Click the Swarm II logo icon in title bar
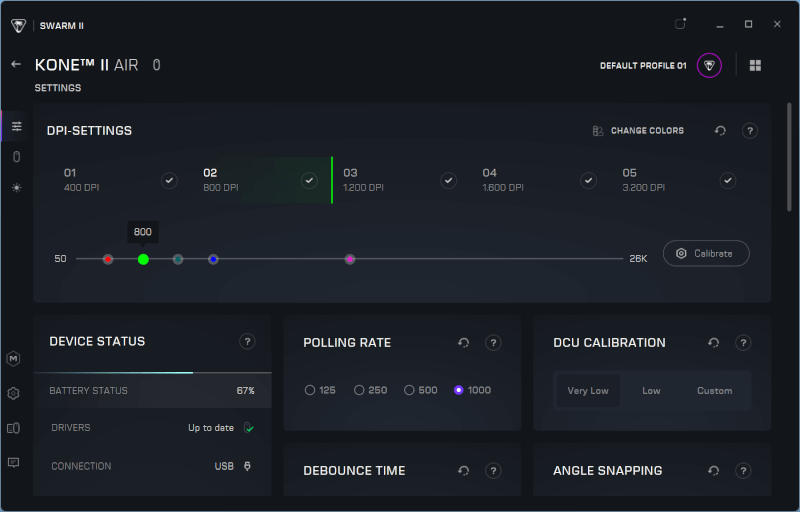Screen dimensions: 800x512 click(x=18, y=25)
